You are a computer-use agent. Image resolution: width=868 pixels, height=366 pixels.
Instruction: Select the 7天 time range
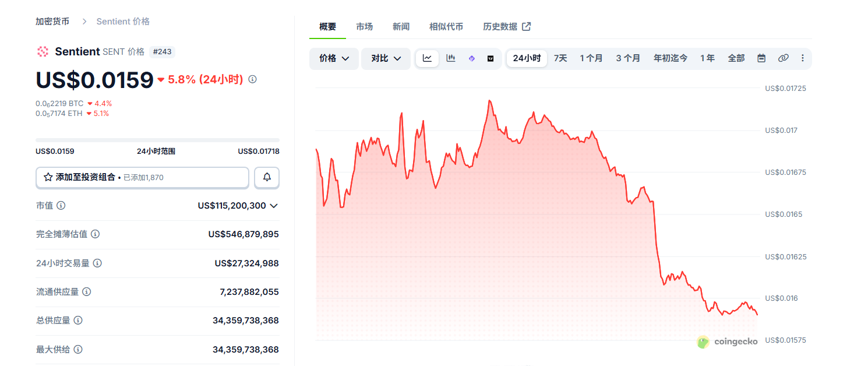(560, 58)
